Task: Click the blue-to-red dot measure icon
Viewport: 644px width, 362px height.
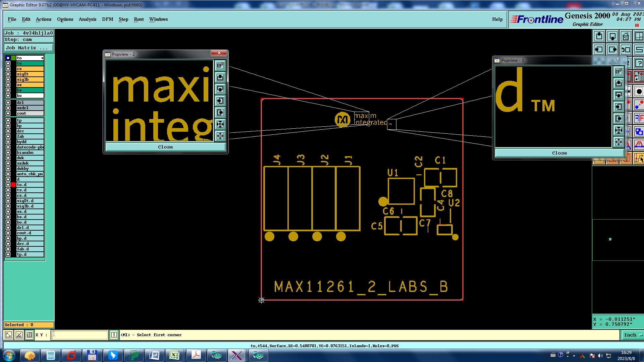Action: tap(639, 105)
